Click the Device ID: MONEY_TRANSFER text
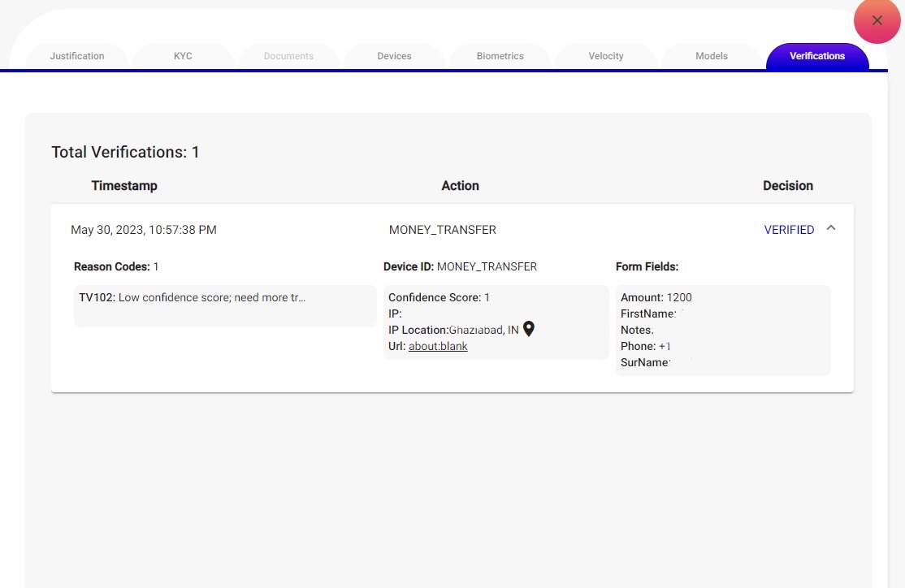The height and width of the screenshot is (588, 905). 460,266
